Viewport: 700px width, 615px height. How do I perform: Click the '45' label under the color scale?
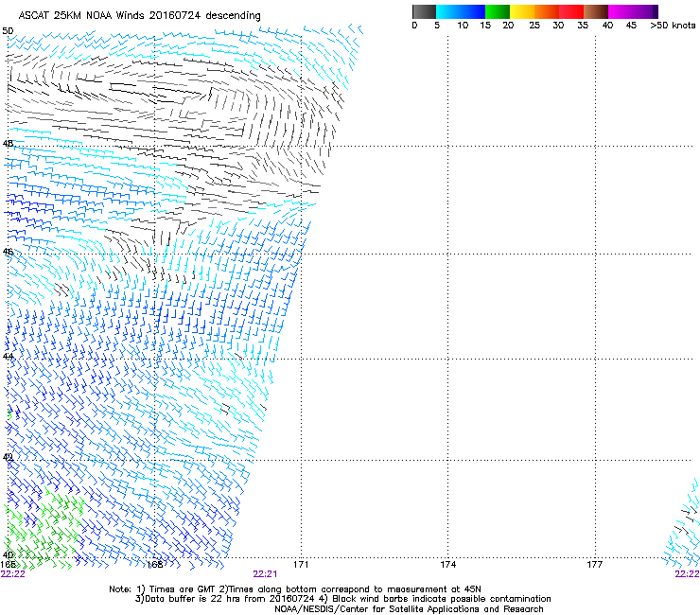(631, 26)
